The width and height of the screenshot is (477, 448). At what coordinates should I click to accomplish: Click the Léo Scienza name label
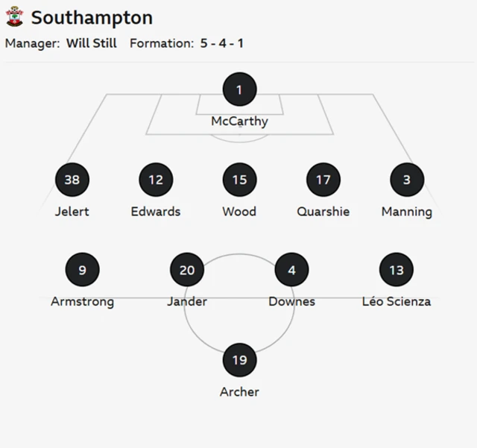click(x=396, y=301)
